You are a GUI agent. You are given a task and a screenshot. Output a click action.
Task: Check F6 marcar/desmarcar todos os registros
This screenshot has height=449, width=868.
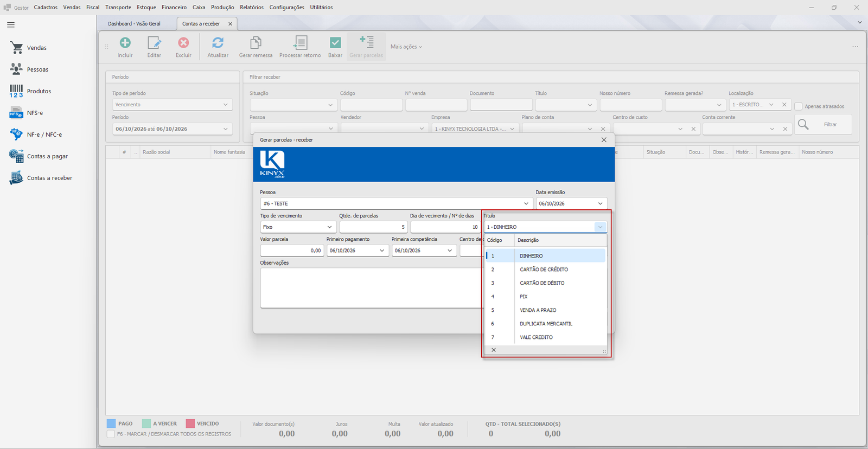[x=111, y=434]
